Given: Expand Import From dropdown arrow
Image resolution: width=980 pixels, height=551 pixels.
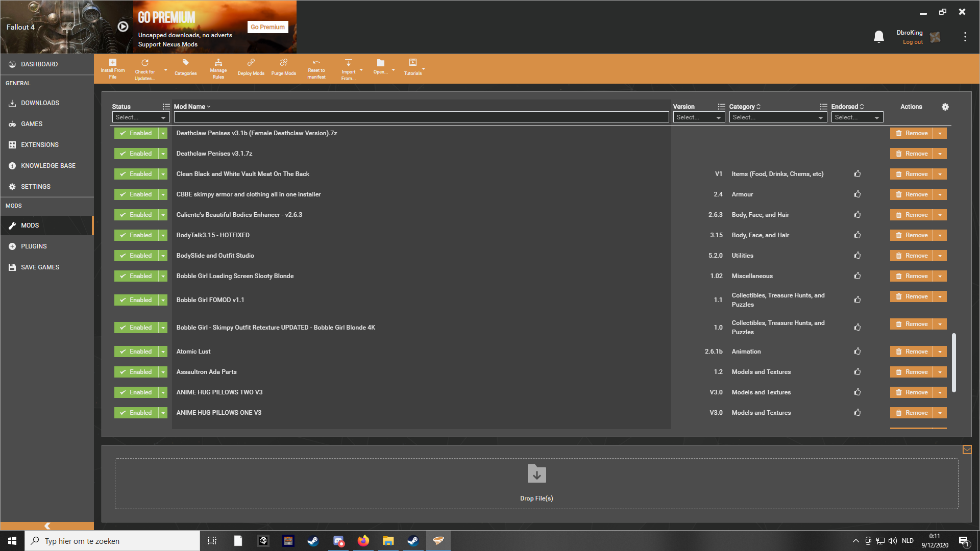Looking at the screenshot, I should click(361, 70).
